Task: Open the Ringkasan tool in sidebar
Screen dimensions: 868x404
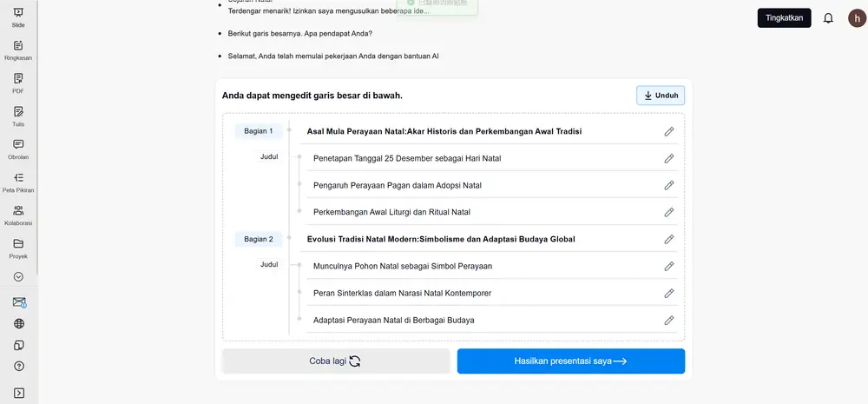Action: (18, 50)
